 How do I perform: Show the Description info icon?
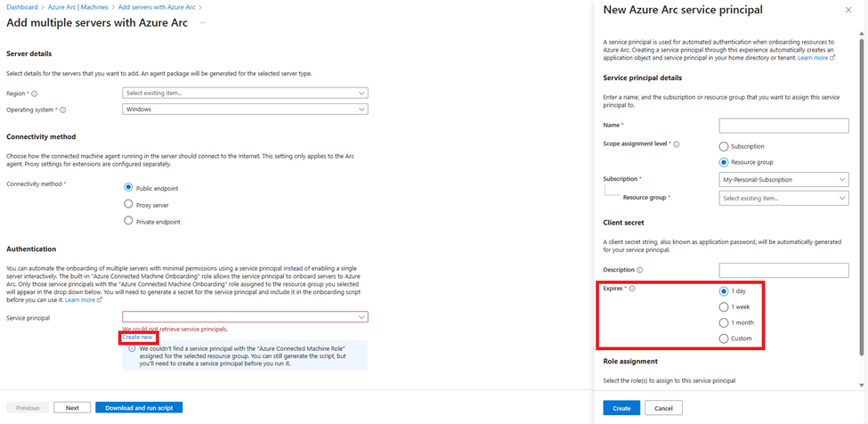point(640,270)
